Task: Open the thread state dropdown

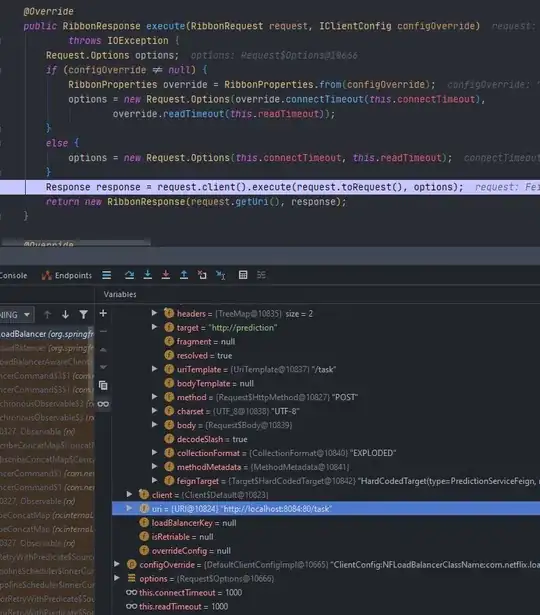Action: (16, 315)
